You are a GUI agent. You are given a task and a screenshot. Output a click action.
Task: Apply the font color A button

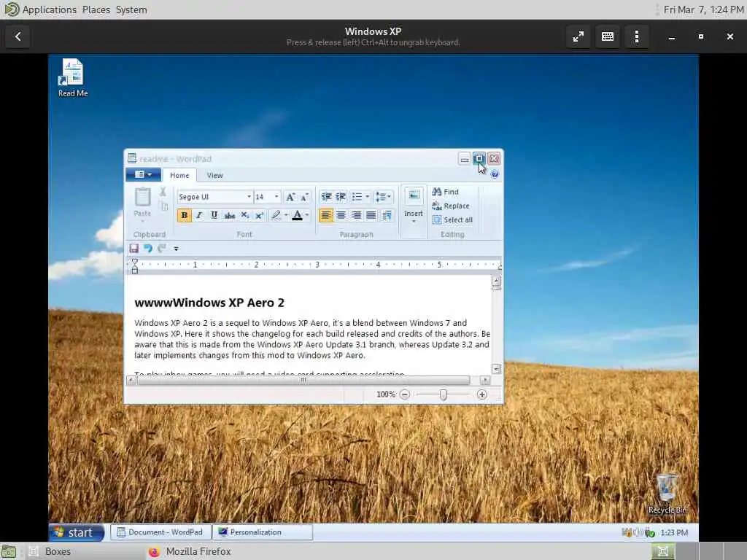(298, 215)
